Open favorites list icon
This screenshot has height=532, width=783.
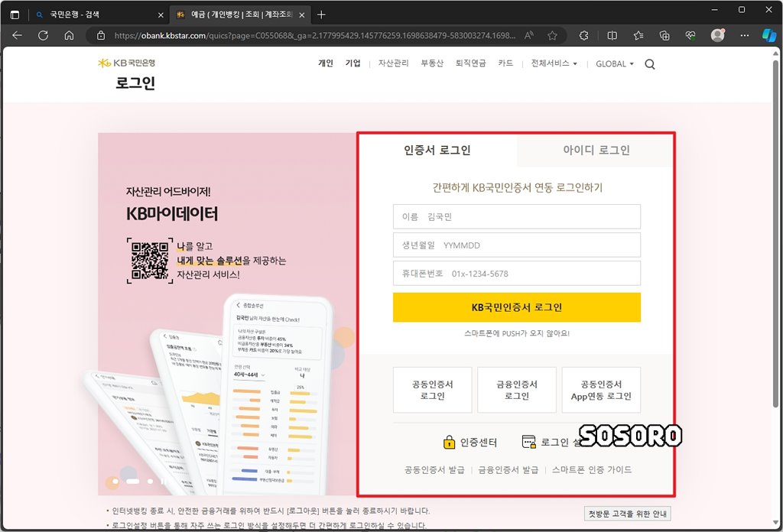tap(638, 35)
